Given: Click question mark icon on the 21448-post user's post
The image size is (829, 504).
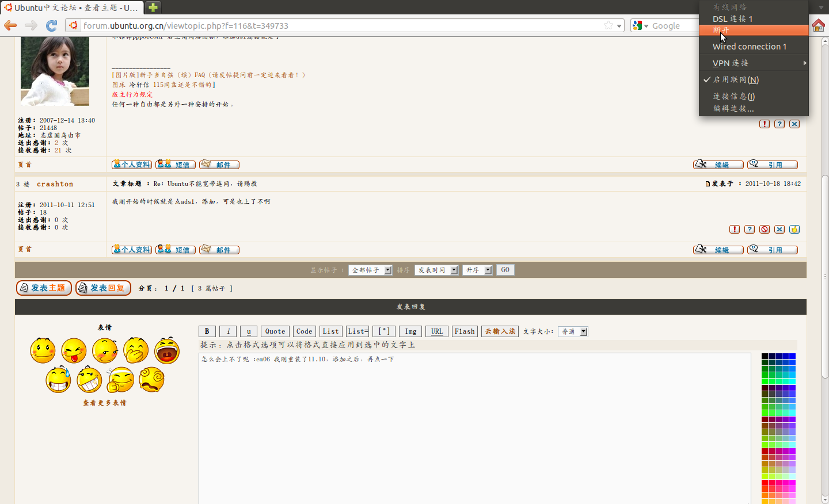Looking at the screenshot, I should coord(779,124).
